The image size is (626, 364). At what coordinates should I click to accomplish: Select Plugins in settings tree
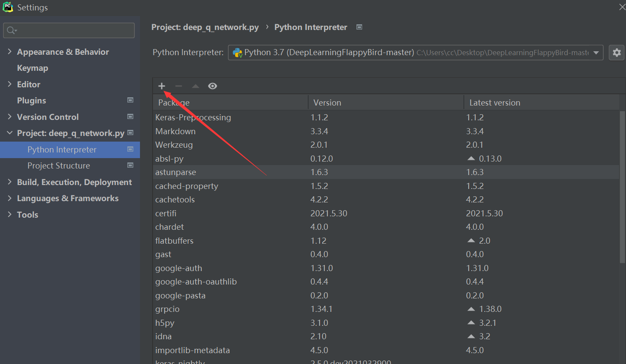point(31,101)
